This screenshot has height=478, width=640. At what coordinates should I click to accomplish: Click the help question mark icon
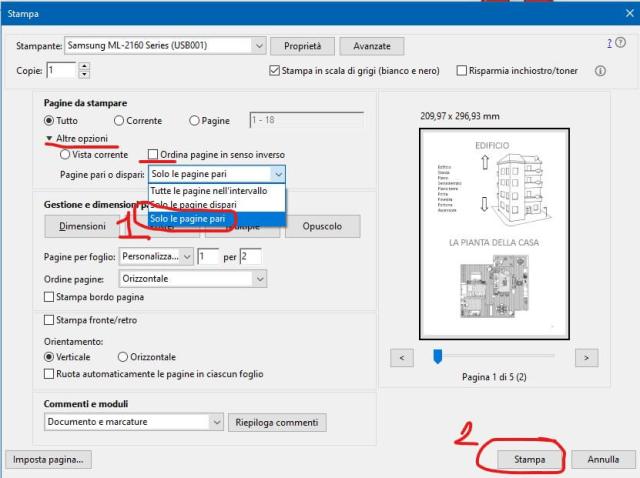609,43
